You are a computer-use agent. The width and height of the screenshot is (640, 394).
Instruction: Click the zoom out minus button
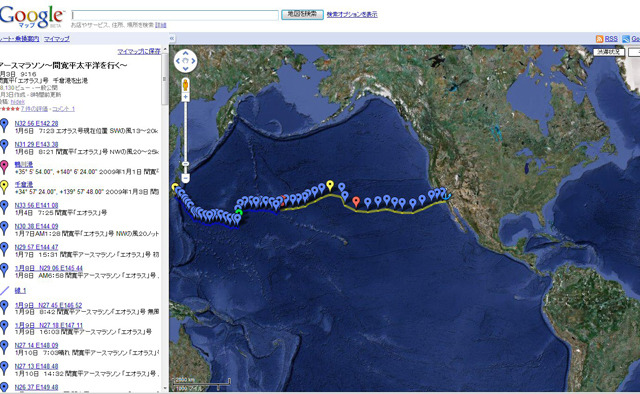(x=185, y=178)
